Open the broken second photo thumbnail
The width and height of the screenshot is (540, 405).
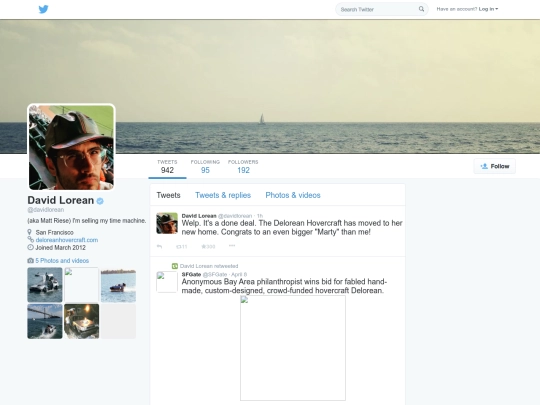pos(82,285)
